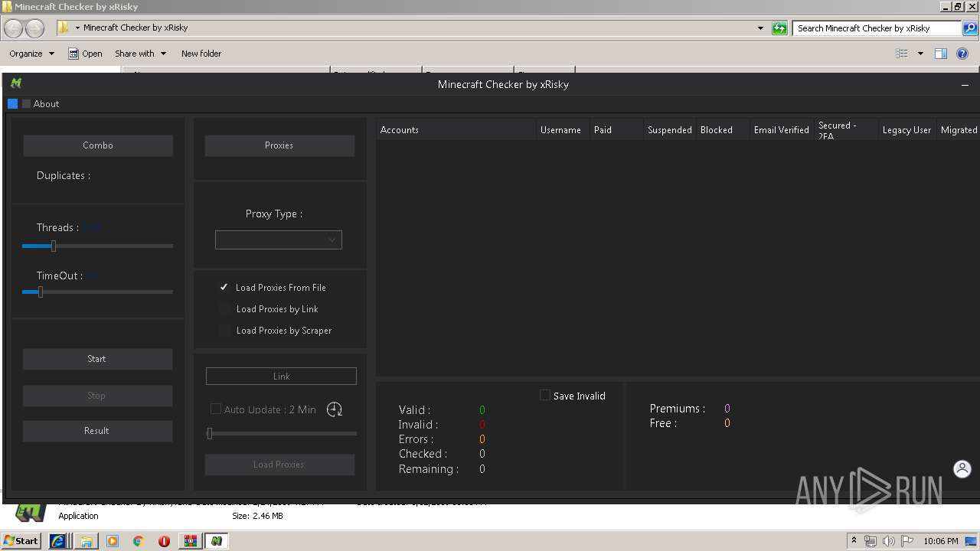The height and width of the screenshot is (551, 980).
Task: Open the About menu
Action: [46, 104]
